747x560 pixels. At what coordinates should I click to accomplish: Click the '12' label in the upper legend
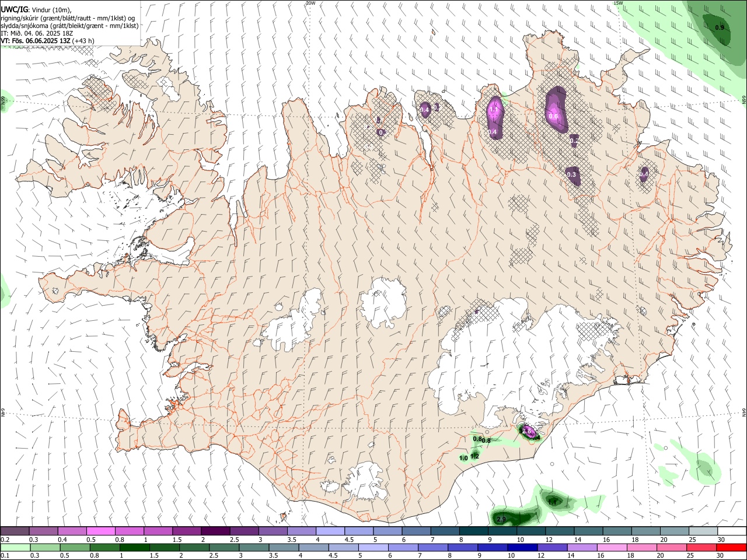(549, 540)
